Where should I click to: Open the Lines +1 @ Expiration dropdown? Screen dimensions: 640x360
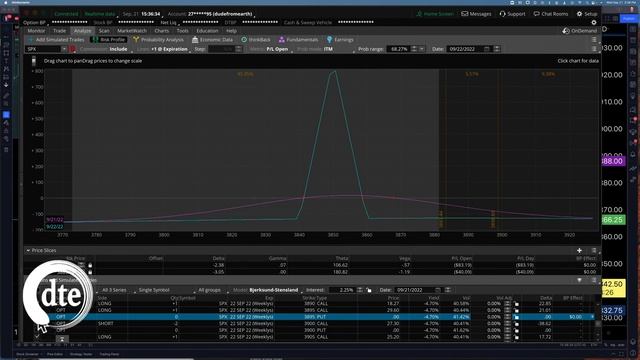pyautogui.click(x=162, y=49)
